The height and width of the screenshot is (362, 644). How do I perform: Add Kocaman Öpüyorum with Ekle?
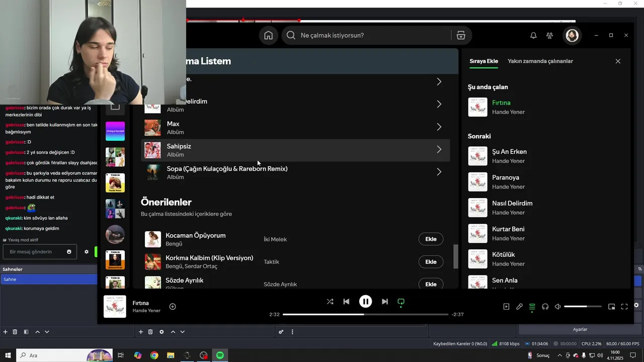[431, 239]
